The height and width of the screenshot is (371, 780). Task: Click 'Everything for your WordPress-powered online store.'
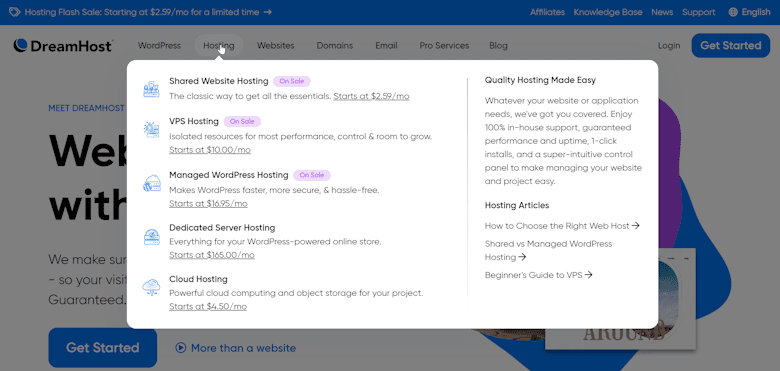(x=275, y=242)
